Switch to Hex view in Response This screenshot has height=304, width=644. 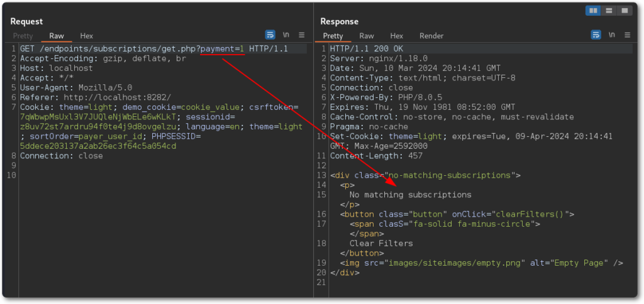(396, 36)
